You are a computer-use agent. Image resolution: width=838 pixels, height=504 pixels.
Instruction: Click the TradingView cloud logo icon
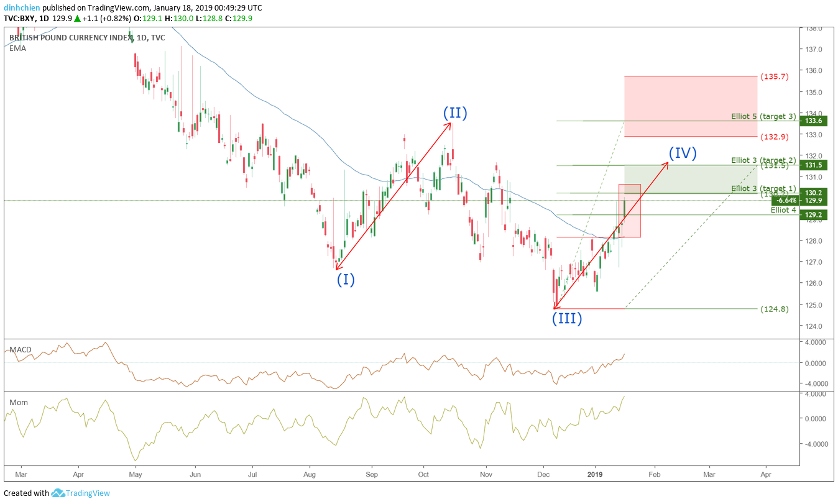coord(58,493)
